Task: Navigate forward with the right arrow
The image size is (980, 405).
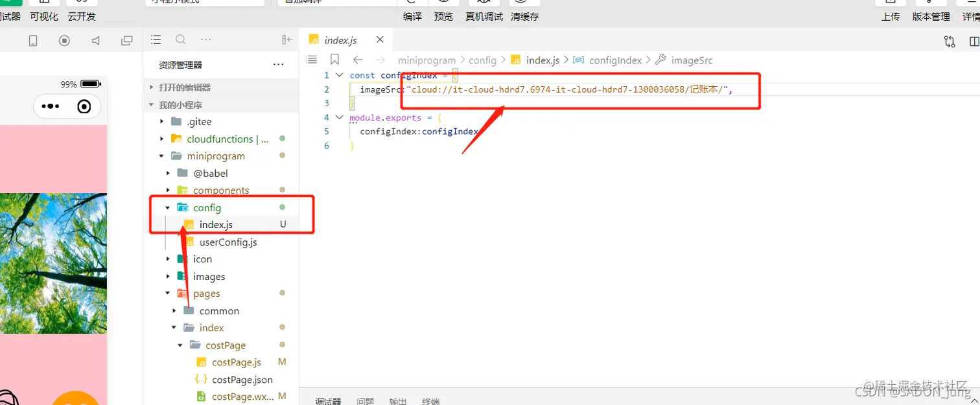Action: pyautogui.click(x=381, y=60)
